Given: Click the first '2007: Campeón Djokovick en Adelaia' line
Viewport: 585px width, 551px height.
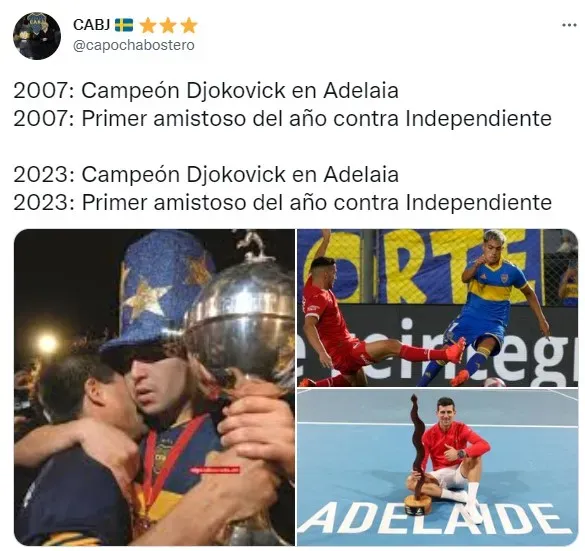Looking at the screenshot, I should click(206, 91).
